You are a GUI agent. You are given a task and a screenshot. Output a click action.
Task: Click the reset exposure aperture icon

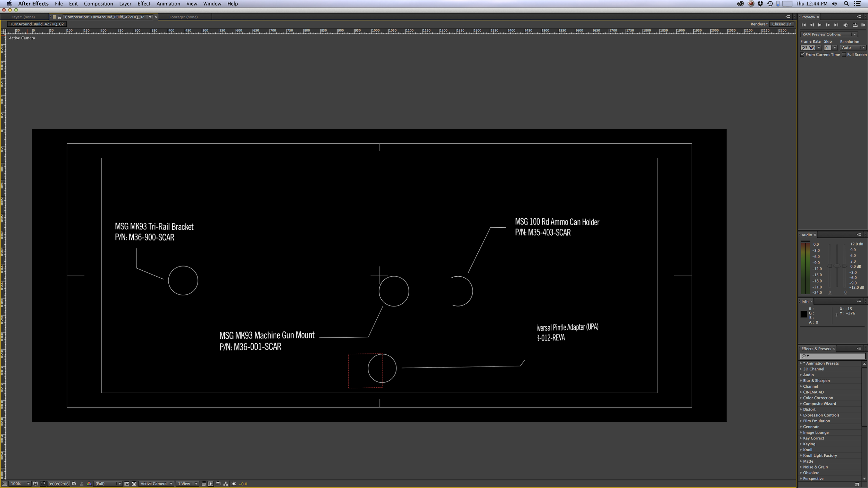click(x=234, y=484)
